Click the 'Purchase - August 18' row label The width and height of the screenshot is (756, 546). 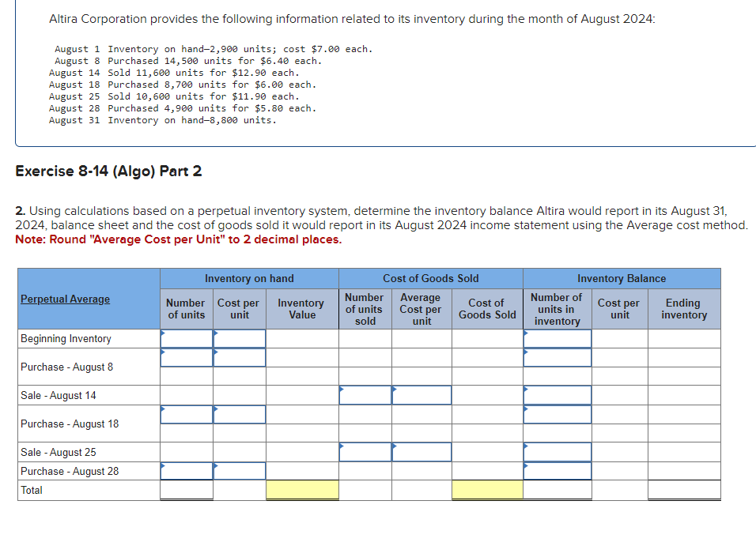tap(70, 424)
